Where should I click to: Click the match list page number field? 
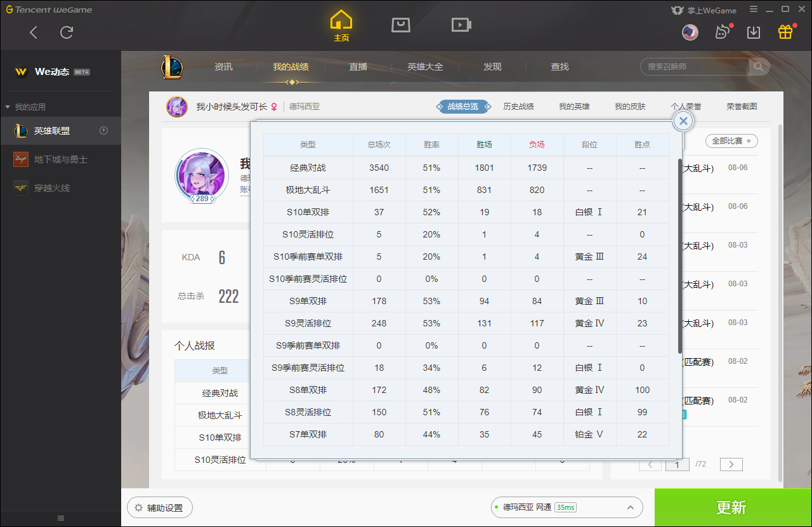(x=678, y=465)
